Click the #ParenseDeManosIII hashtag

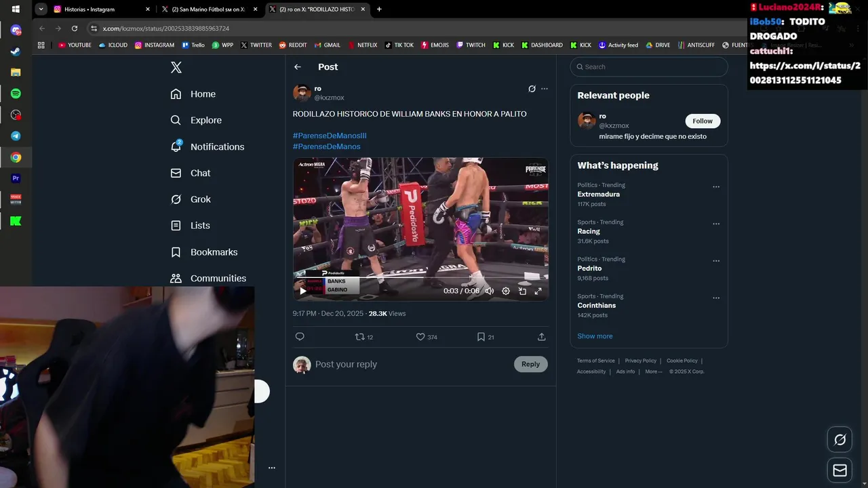pos(330,136)
